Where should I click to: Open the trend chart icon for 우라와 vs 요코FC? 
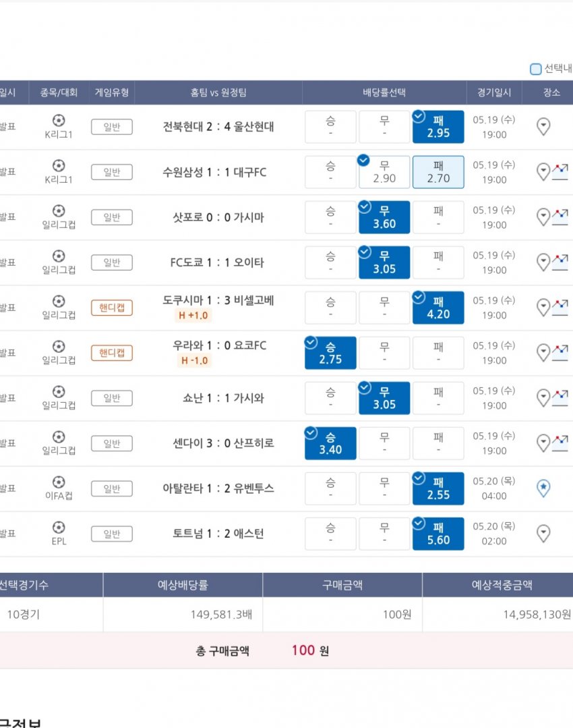point(560,352)
